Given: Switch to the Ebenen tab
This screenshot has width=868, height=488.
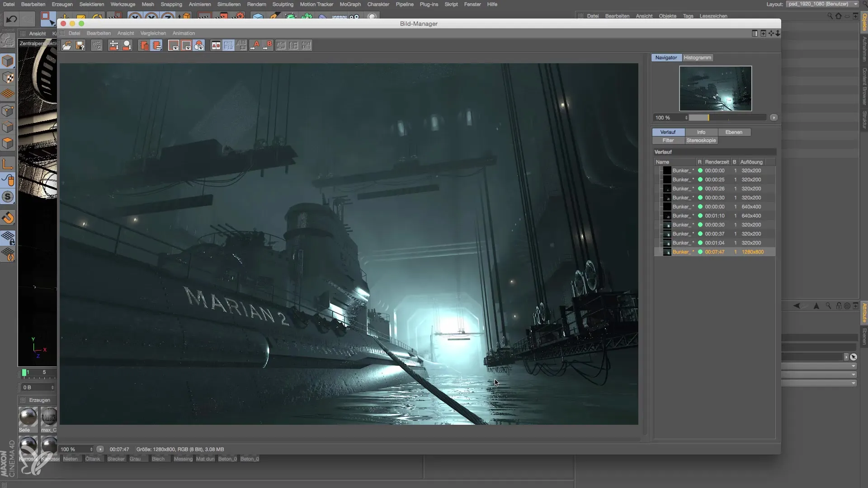Looking at the screenshot, I should click(734, 132).
